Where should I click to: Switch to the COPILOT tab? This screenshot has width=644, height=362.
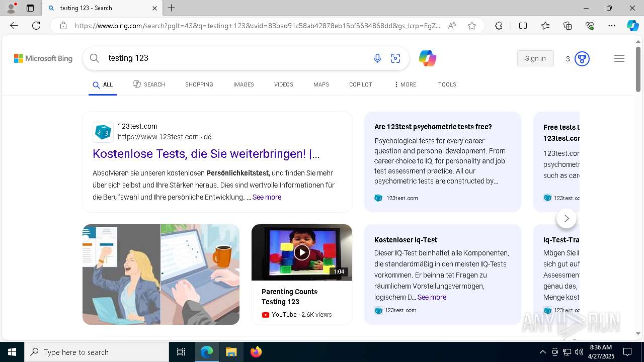click(361, 84)
